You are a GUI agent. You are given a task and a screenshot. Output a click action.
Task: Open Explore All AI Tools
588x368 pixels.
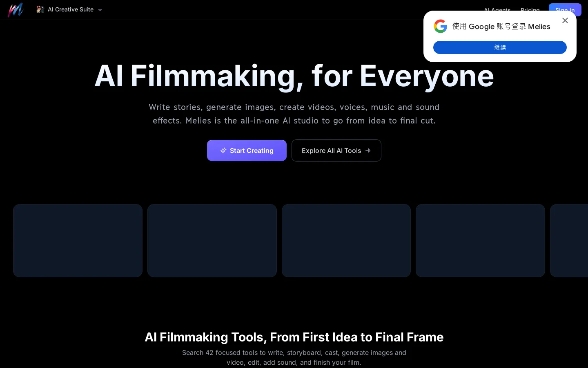(x=336, y=150)
